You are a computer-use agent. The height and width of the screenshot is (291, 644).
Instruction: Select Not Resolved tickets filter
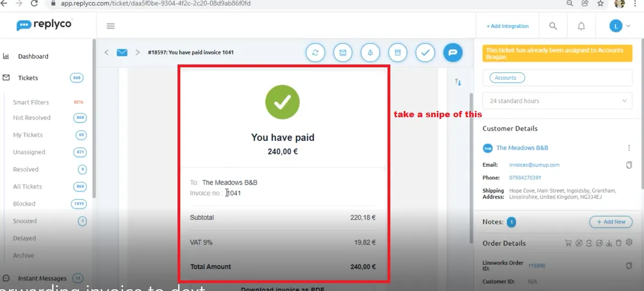click(31, 118)
